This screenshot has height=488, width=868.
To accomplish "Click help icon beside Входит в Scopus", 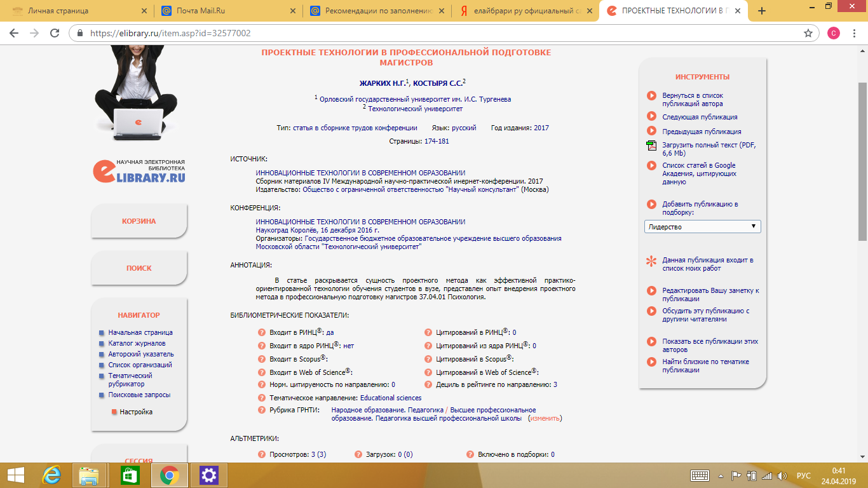I will 262,359.
